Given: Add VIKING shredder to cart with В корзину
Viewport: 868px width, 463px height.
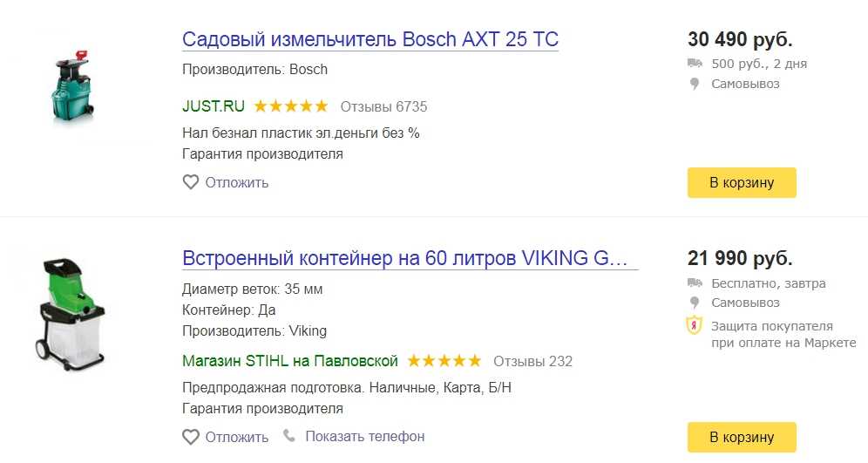Looking at the screenshot, I should pos(742,437).
